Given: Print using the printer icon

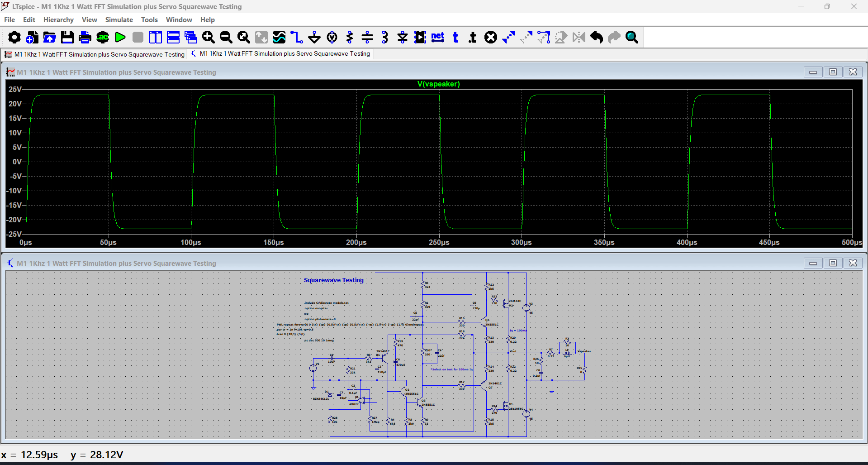Looking at the screenshot, I should pyautogui.click(x=85, y=37).
